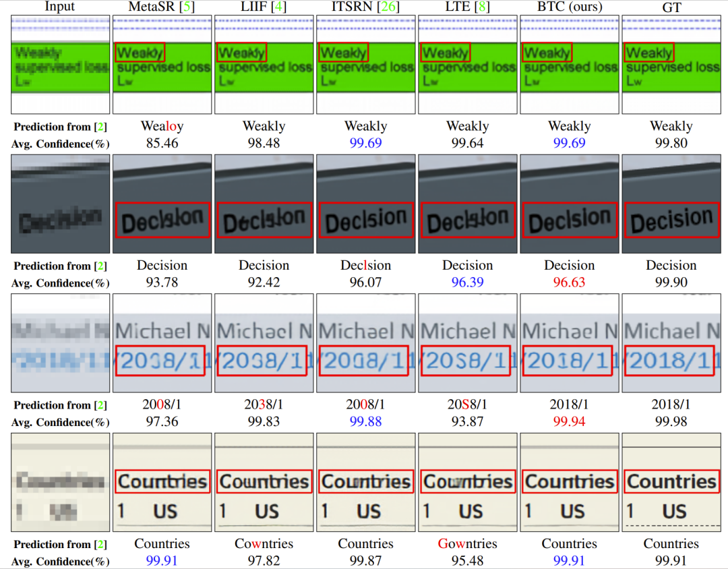The image size is (728, 569).
Task: Select the misread prediction 'Wealoy'
Action: click(162, 127)
